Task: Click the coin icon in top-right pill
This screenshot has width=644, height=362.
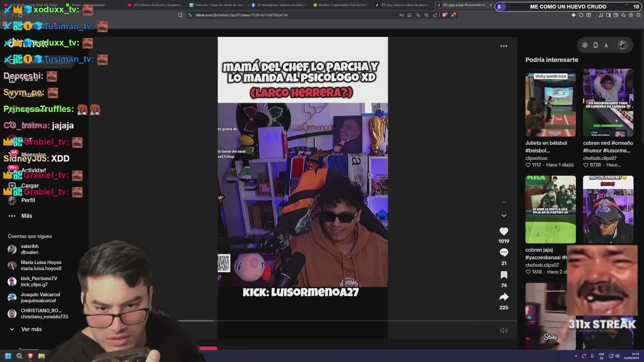Action: coord(585,45)
